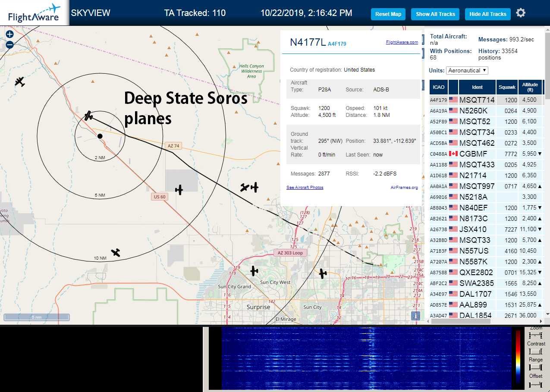Adjust the Zoom slider in spectrum panel
The height and width of the screenshot is (392, 550).
coord(535,336)
